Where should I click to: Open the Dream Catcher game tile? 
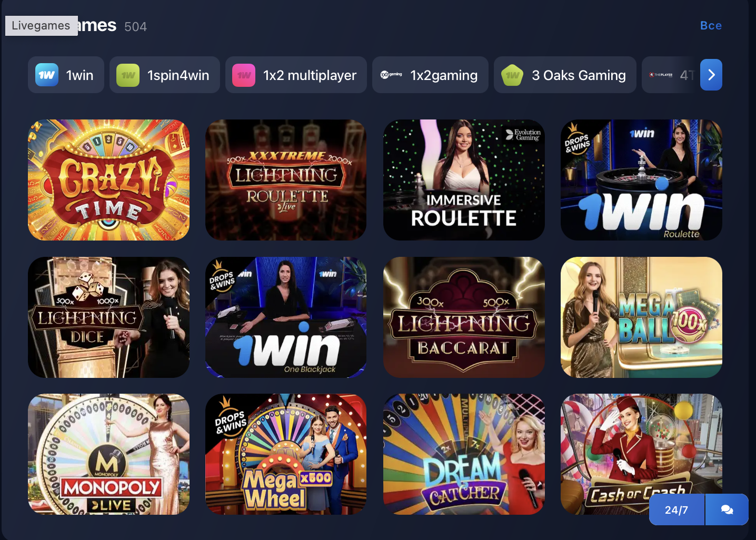[464, 454]
